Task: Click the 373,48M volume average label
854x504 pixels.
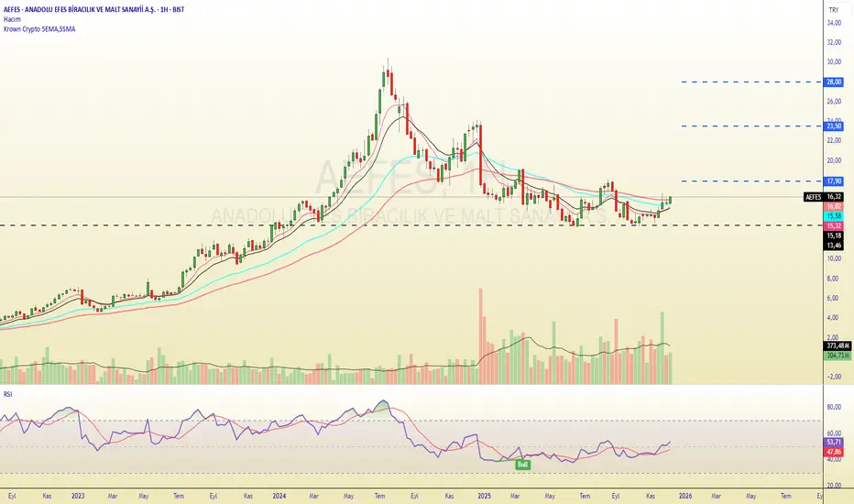Action: click(838, 346)
